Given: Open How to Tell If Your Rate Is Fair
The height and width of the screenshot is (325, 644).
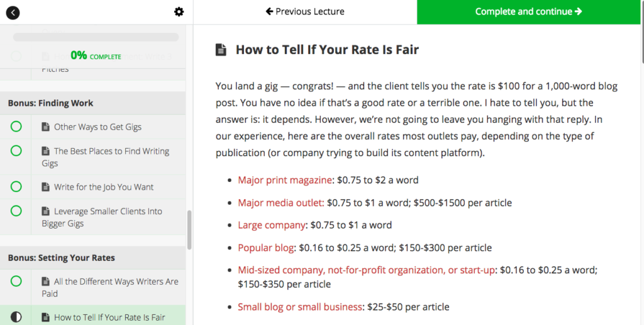Looking at the screenshot, I should [x=109, y=317].
